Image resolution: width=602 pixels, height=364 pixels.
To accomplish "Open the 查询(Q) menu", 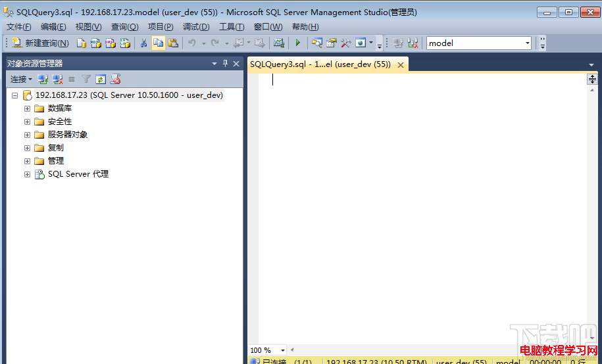I will (124, 27).
